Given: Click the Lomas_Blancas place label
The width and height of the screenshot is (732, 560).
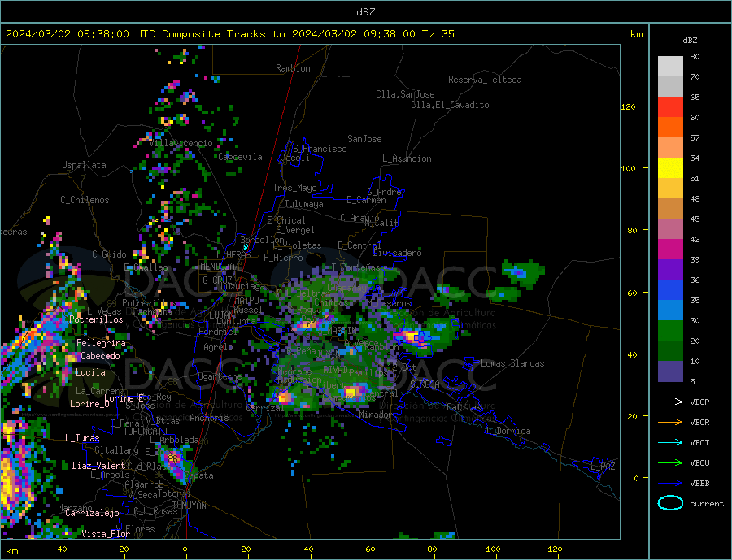Looking at the screenshot, I should (512, 363).
